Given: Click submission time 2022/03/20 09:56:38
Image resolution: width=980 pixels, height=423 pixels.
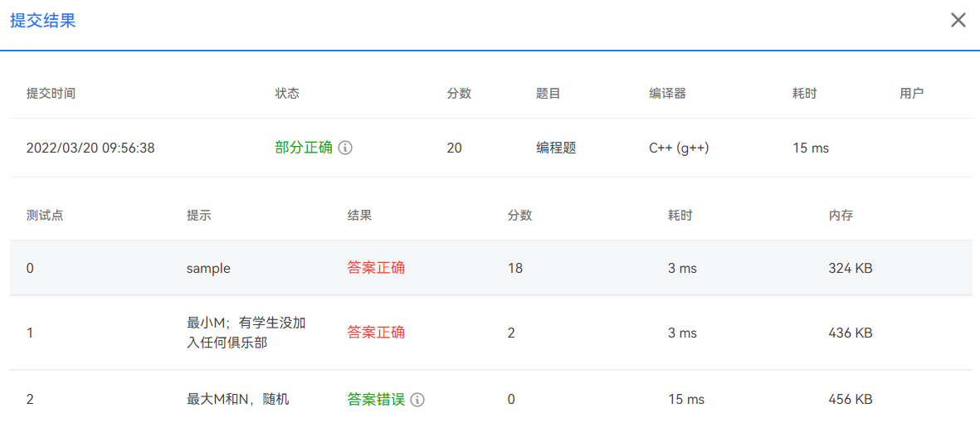Looking at the screenshot, I should coord(90,148).
